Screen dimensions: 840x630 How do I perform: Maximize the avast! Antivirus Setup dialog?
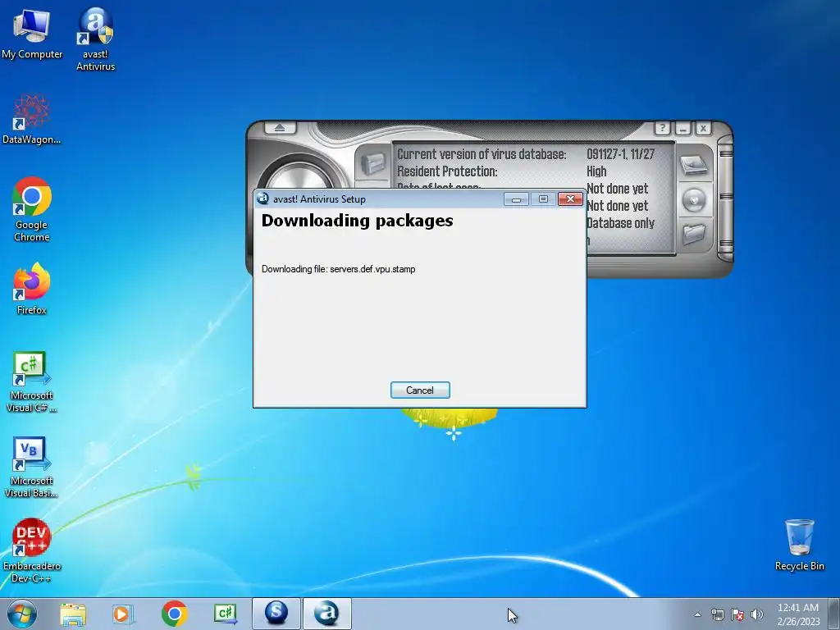click(543, 199)
